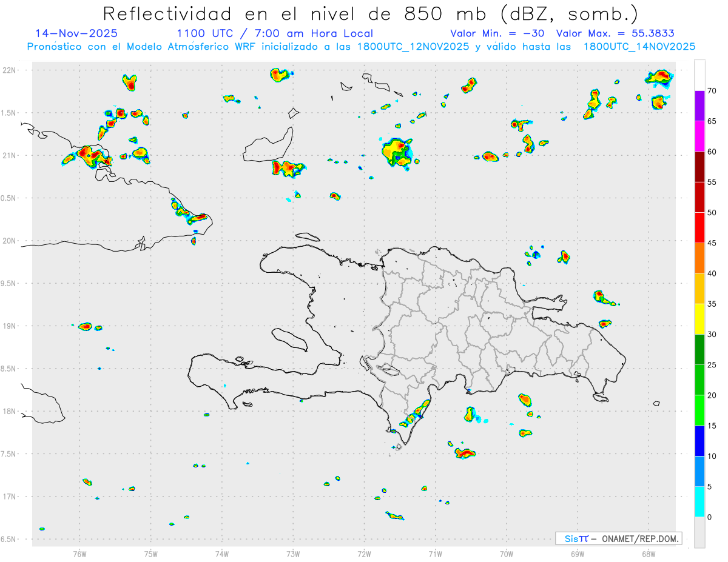Click the gray below-zero band at colorbar bottom
Screen dimensions: 728x562
(x=699, y=532)
